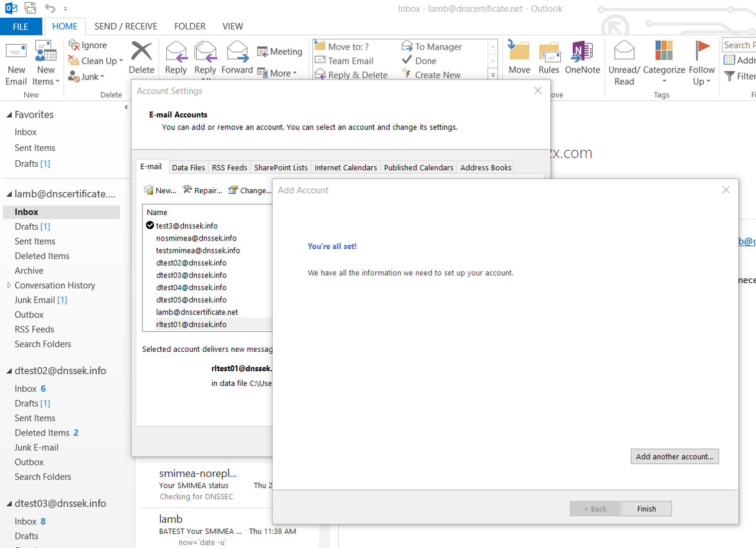Open the Address Books tab
The width and height of the screenshot is (756, 548).
pos(486,167)
